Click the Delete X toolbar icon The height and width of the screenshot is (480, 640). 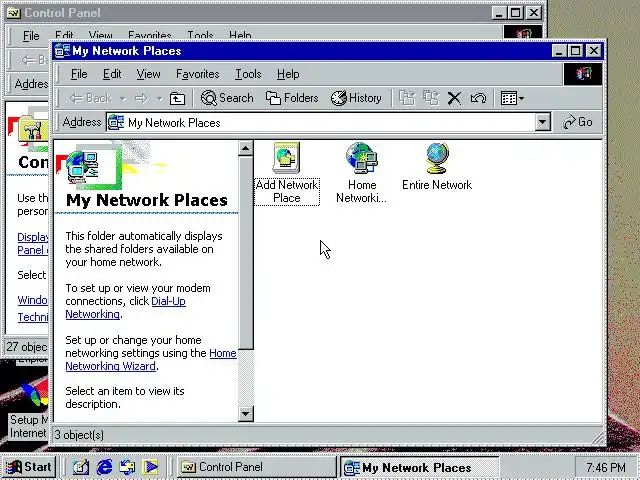point(454,98)
